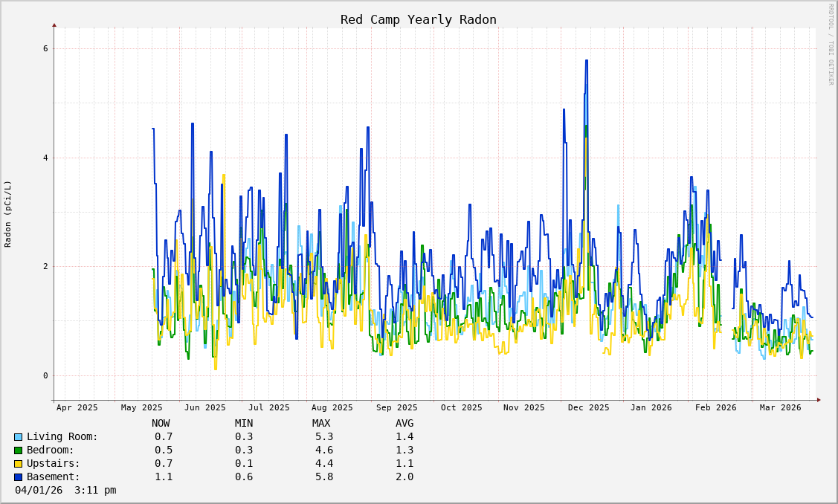Click the Bedroom green legend swatch
838x504 pixels.
[x=18, y=450]
